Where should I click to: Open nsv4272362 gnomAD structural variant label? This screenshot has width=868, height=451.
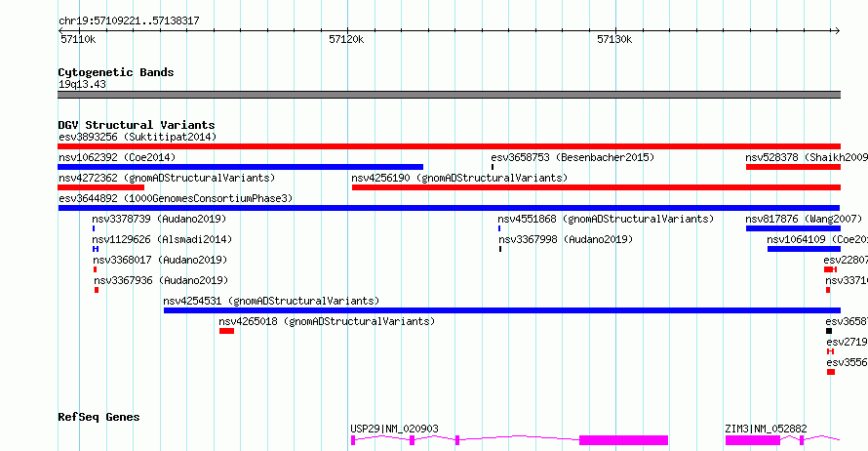[167, 178]
